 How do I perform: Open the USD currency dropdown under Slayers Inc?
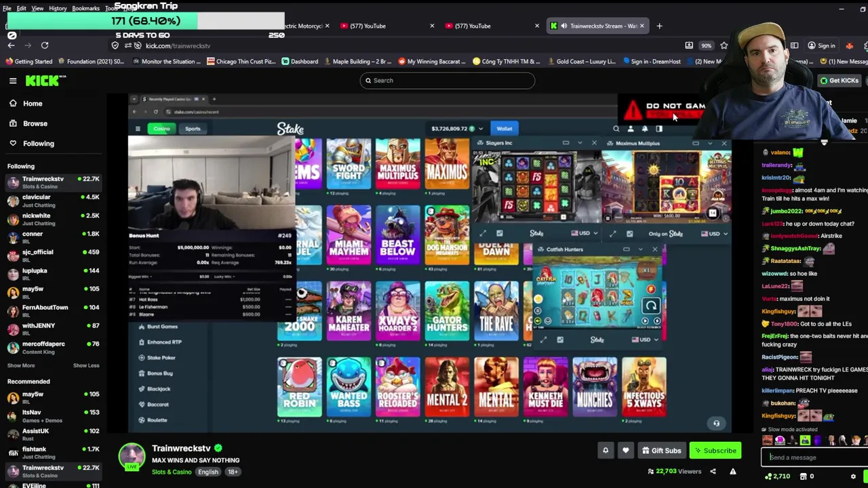[x=584, y=233]
